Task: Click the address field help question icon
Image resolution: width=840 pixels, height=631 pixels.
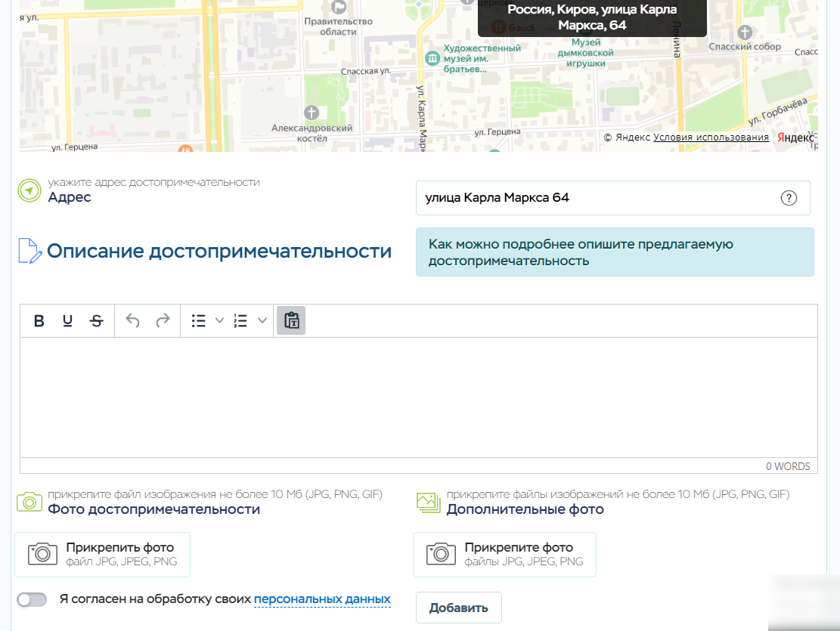Action: (788, 198)
